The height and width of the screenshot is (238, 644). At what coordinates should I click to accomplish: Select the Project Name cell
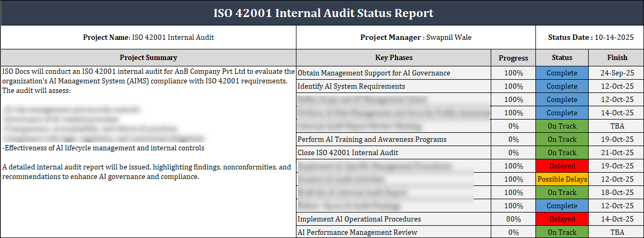click(148, 38)
